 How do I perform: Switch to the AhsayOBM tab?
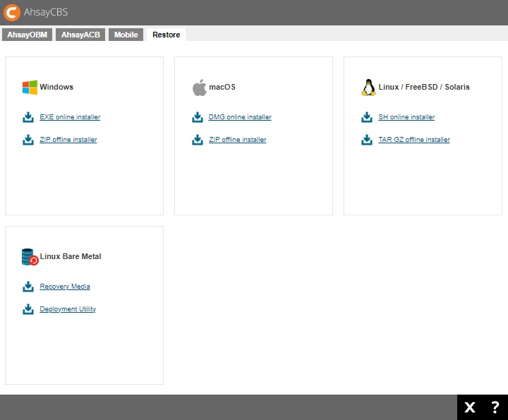click(27, 35)
